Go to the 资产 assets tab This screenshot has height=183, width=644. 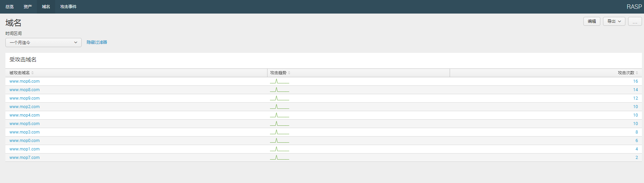(x=28, y=7)
